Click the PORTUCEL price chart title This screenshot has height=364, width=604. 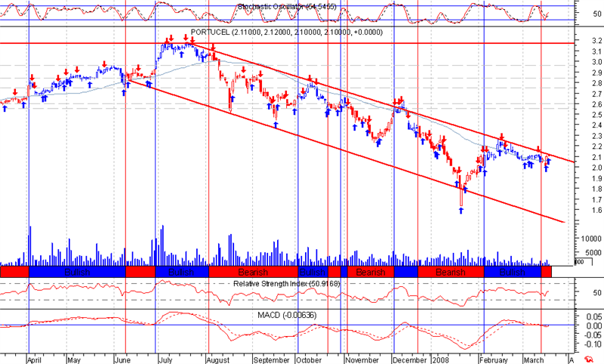pos(287,32)
